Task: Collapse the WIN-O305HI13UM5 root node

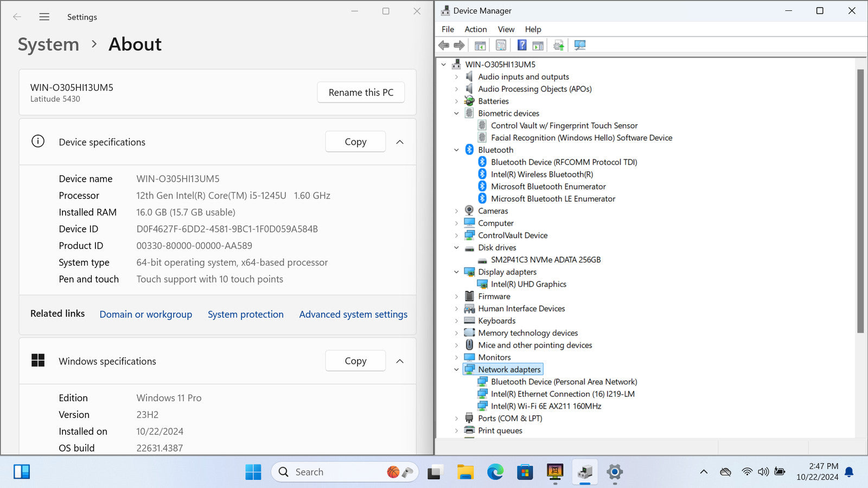Action: [444, 65]
